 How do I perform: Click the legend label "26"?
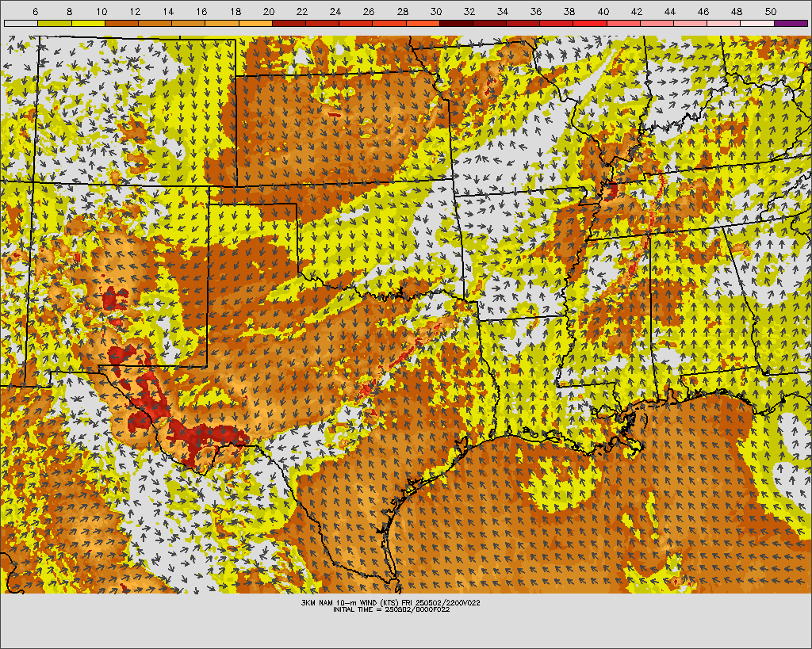369,11
